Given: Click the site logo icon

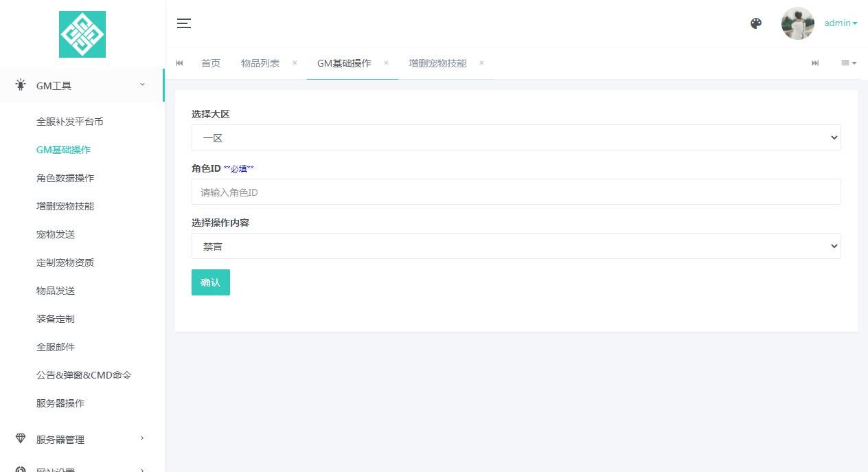Looking at the screenshot, I should tap(82, 34).
